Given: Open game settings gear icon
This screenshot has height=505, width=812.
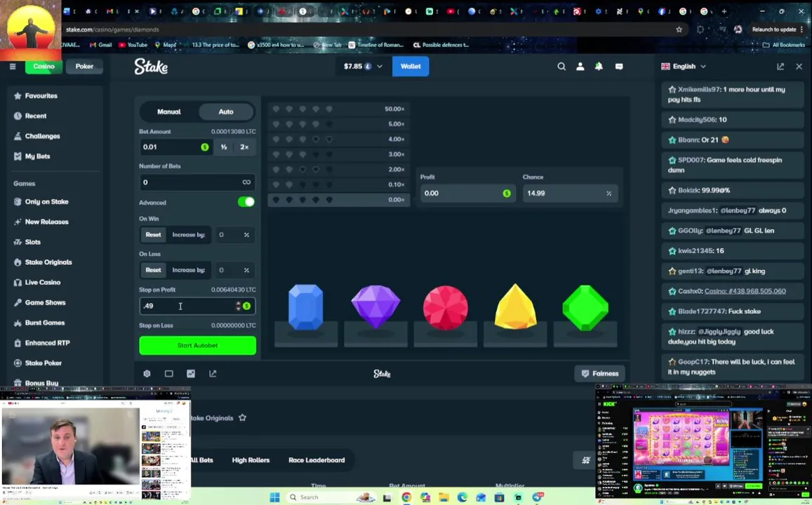Looking at the screenshot, I should pyautogui.click(x=147, y=374).
